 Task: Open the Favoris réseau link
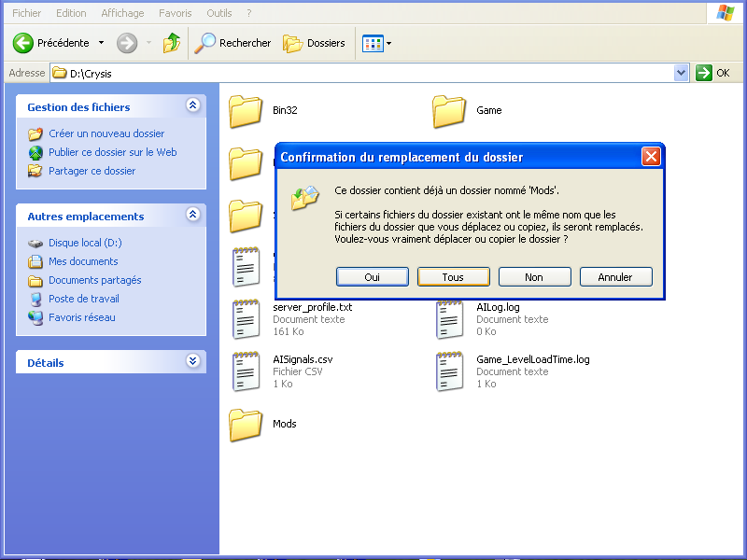pos(82,317)
